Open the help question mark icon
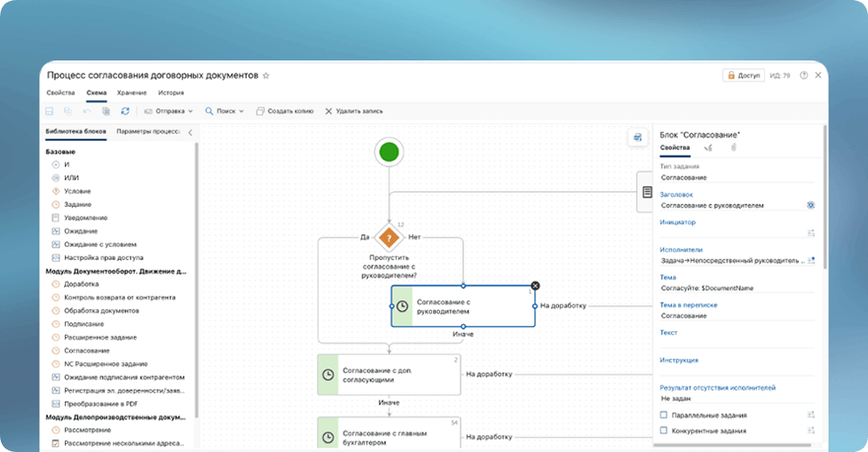The height and width of the screenshot is (452, 868). [x=804, y=76]
